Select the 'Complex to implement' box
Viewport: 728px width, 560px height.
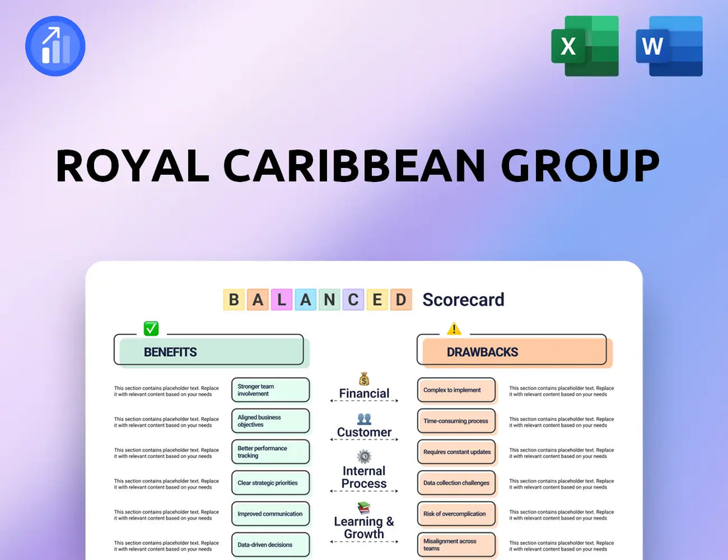[x=457, y=390]
